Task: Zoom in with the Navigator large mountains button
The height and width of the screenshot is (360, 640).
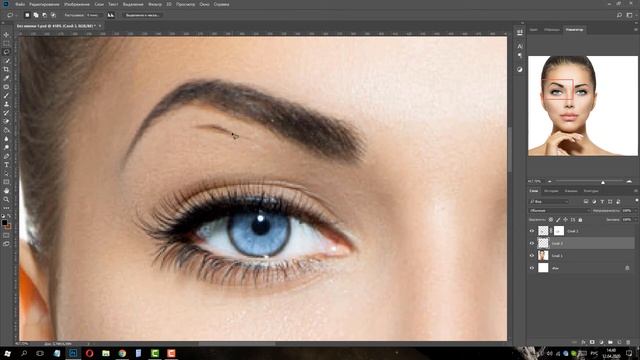Action: click(629, 181)
